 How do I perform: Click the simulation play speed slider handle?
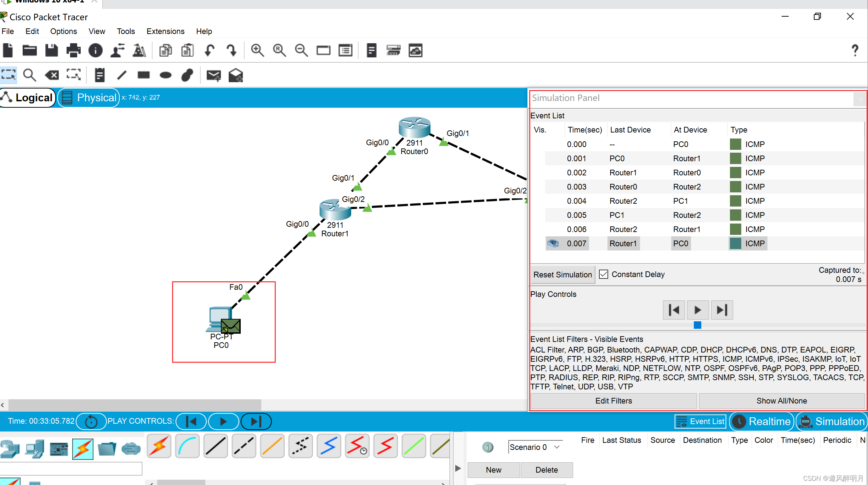coord(697,325)
